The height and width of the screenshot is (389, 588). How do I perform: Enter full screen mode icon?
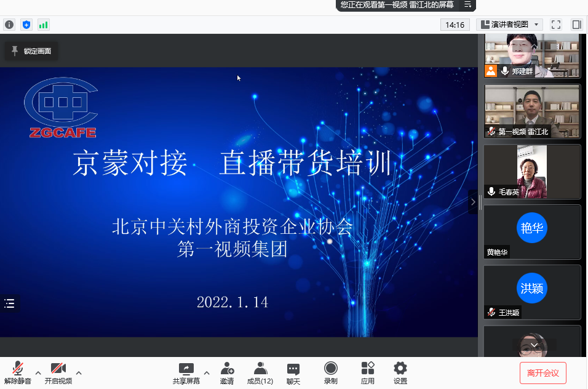(556, 25)
